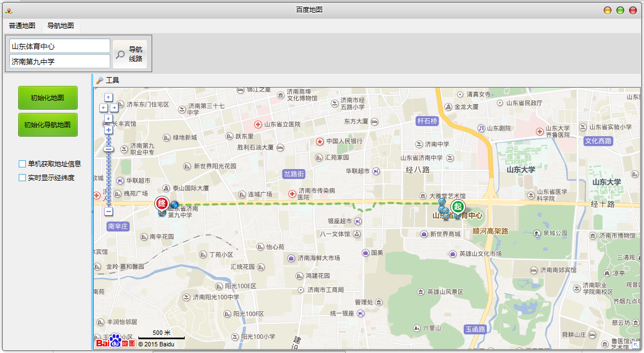Switch to 普通地图 tab
The height and width of the screenshot is (353, 644).
pos(22,26)
